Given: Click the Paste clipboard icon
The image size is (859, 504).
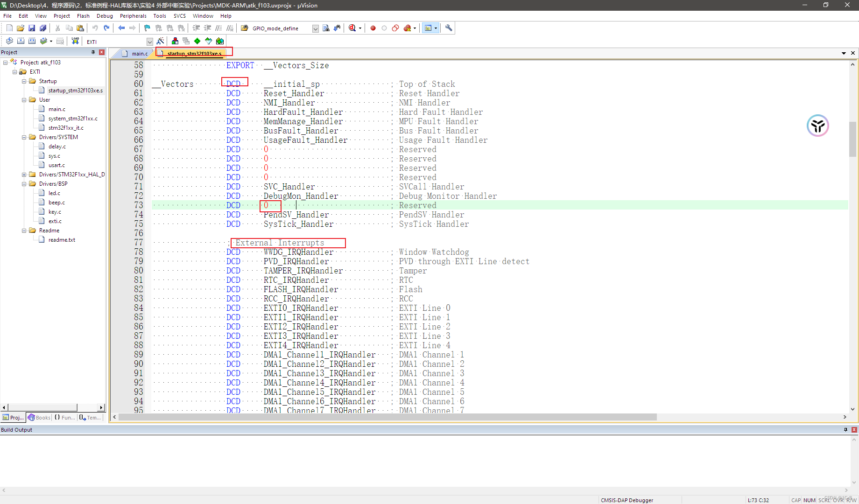Looking at the screenshot, I should [80, 28].
